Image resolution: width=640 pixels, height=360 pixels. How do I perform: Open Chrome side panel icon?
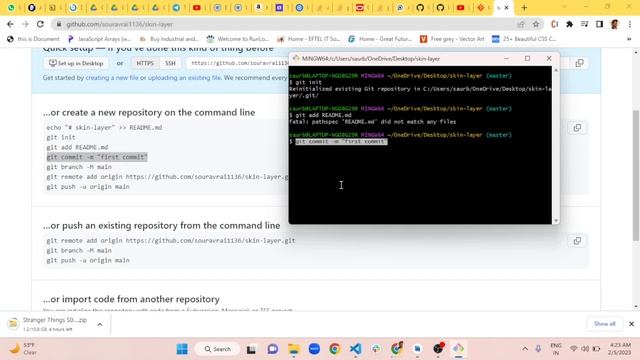(x=599, y=24)
